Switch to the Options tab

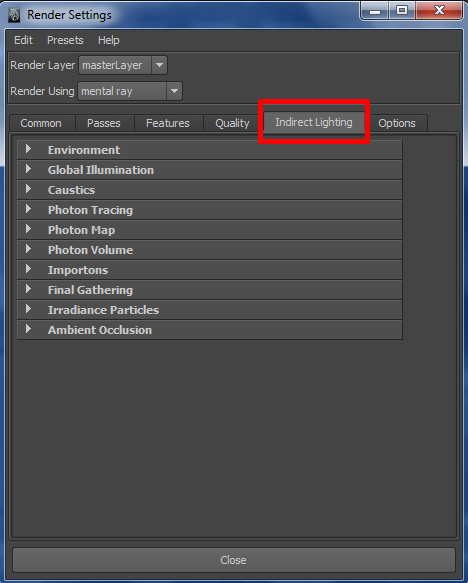tap(397, 123)
